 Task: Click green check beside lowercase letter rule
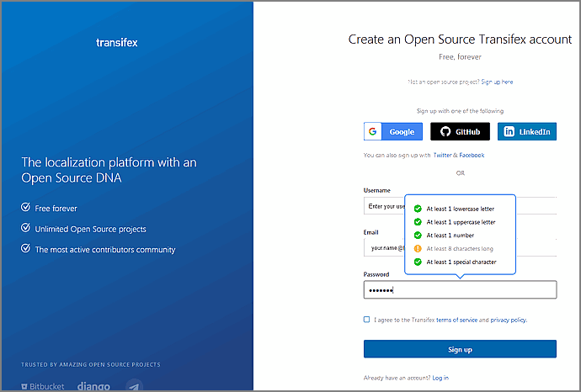tap(418, 209)
